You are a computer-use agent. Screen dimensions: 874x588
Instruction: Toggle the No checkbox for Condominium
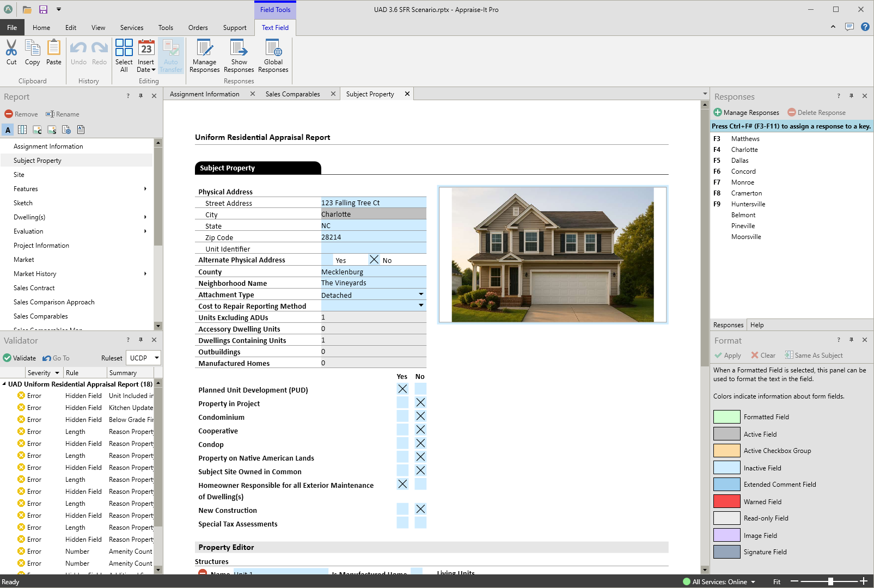pos(420,416)
